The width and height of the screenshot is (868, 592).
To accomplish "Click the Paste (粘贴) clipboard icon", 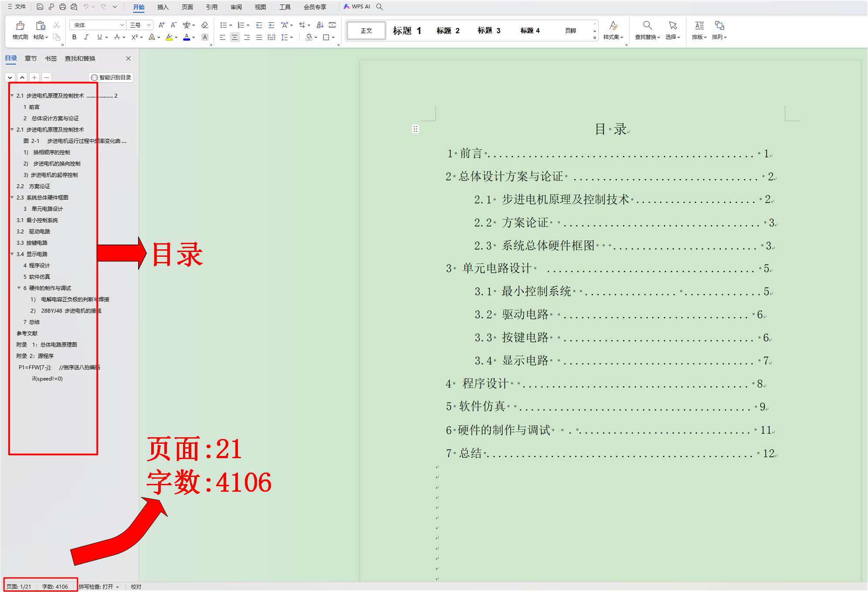I will 41,26.
